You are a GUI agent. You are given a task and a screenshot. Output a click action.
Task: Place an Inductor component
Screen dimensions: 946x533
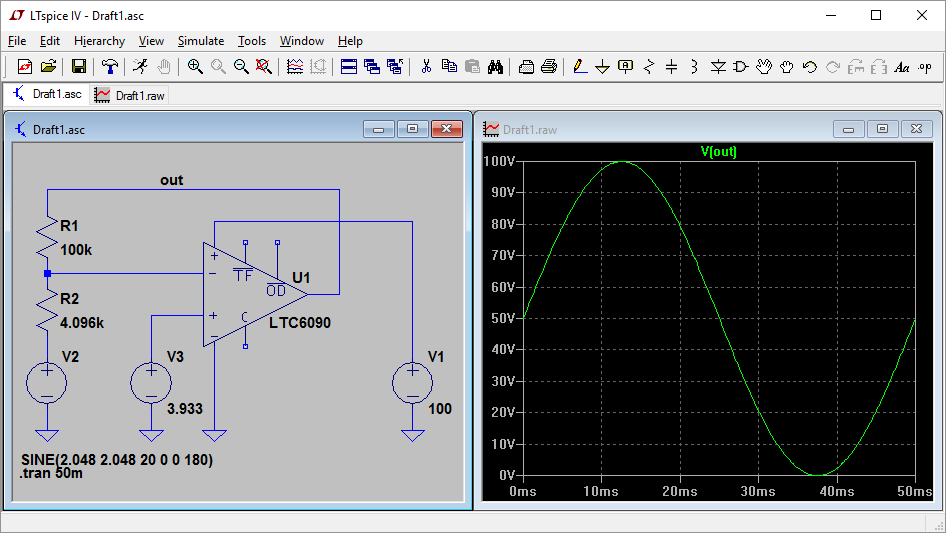point(694,66)
